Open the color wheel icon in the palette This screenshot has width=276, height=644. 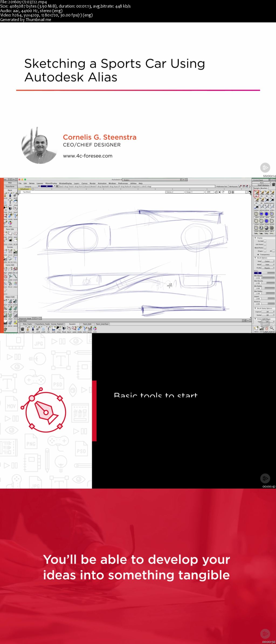pyautogui.click(x=10, y=223)
